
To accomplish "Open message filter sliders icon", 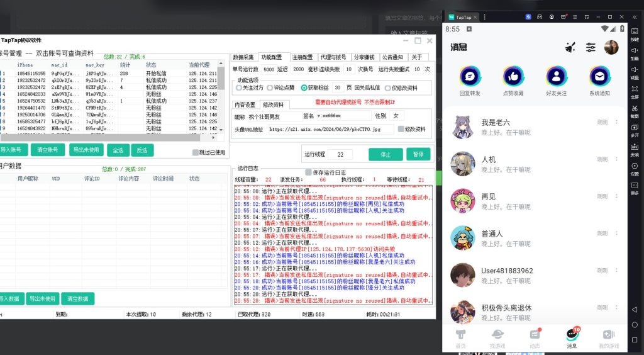I will [591, 47].
